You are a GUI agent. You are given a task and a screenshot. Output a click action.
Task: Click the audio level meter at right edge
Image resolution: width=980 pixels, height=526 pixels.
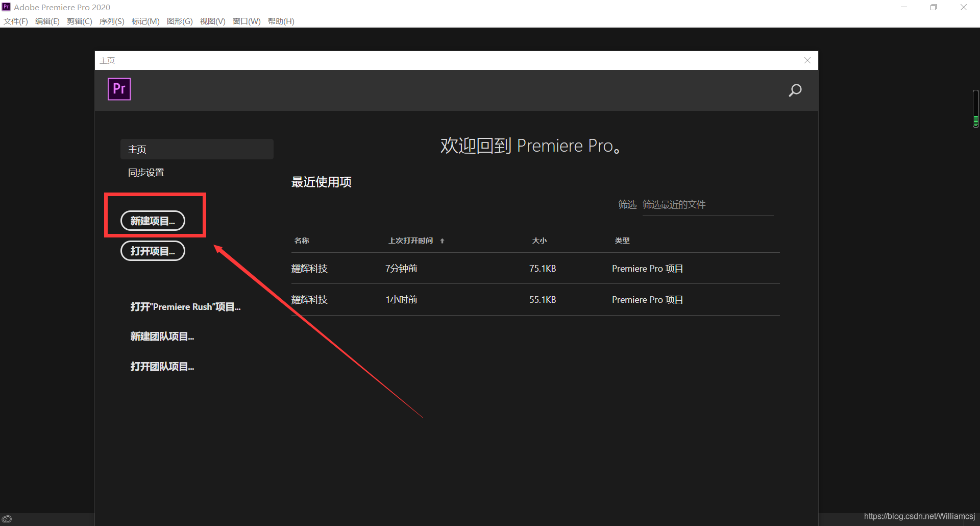point(976,108)
